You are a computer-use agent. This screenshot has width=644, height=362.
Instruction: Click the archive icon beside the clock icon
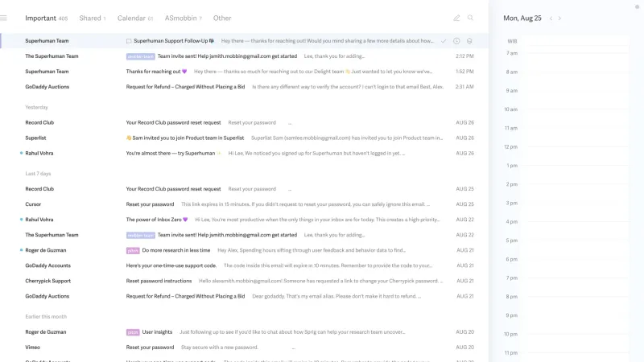[x=469, y=41]
